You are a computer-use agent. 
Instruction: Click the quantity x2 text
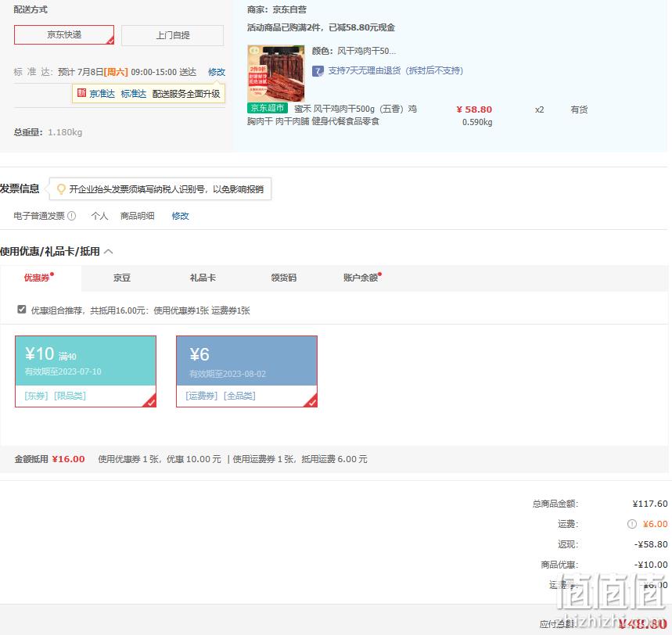pos(539,109)
